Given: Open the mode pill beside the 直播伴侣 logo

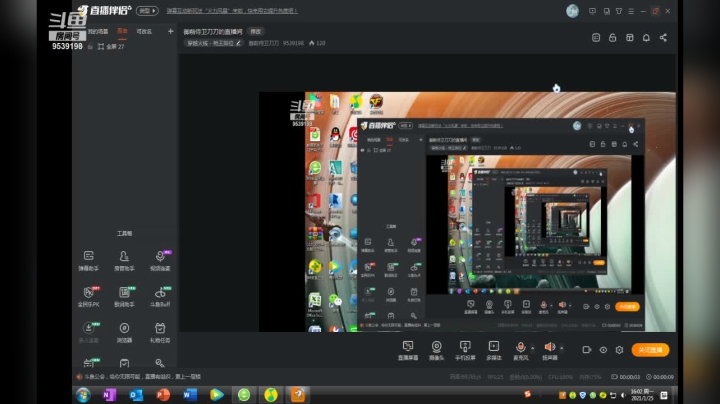Looking at the screenshot, I should pyautogui.click(x=147, y=11).
